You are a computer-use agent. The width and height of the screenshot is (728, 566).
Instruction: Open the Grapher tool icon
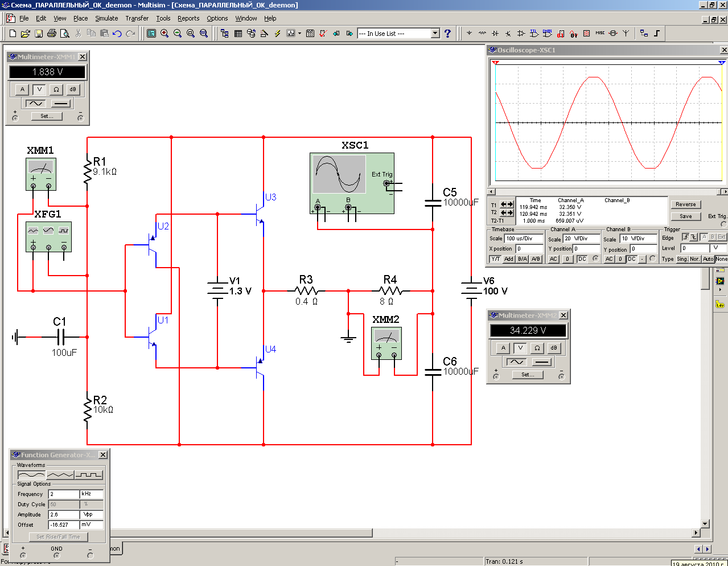click(291, 34)
